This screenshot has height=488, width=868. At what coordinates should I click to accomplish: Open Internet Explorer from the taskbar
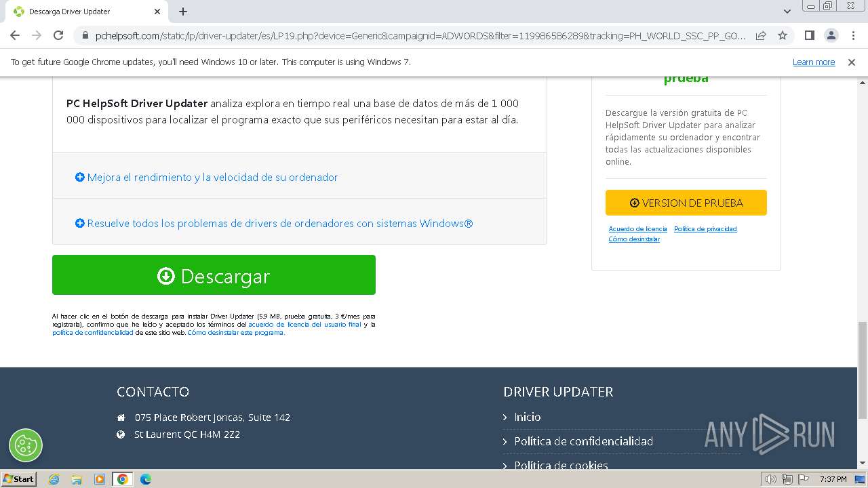pyautogui.click(x=54, y=479)
